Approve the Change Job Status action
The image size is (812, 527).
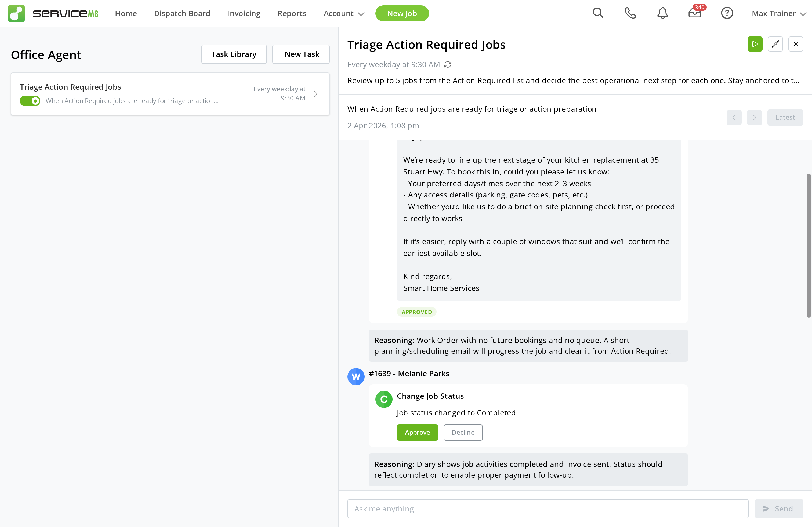417,432
